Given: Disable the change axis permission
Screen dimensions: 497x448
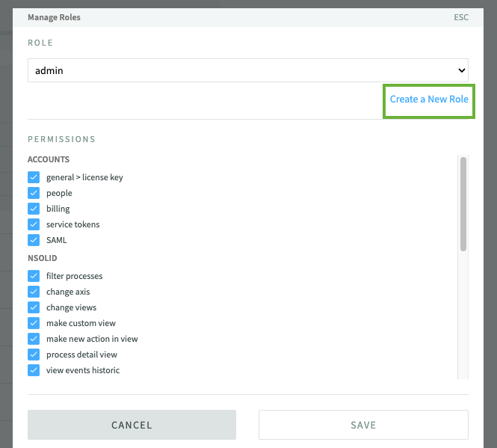Looking at the screenshot, I should click(x=34, y=292).
